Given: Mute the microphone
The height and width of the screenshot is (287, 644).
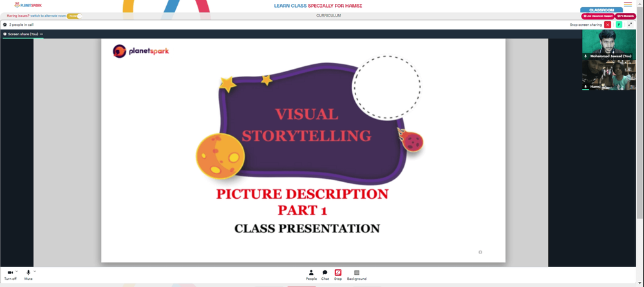Looking at the screenshot, I should point(28,275).
